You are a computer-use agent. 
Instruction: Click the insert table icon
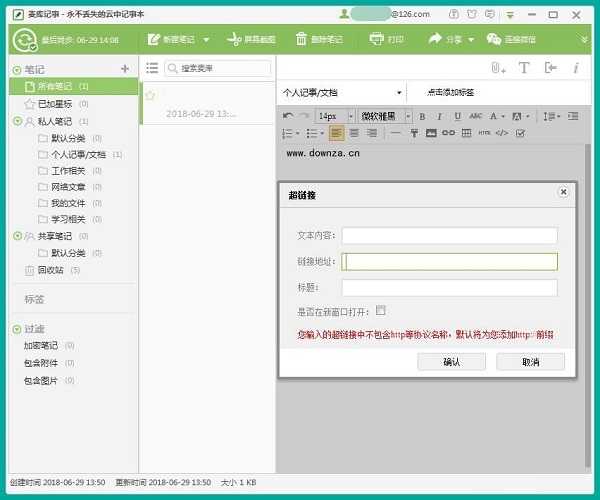[466, 132]
